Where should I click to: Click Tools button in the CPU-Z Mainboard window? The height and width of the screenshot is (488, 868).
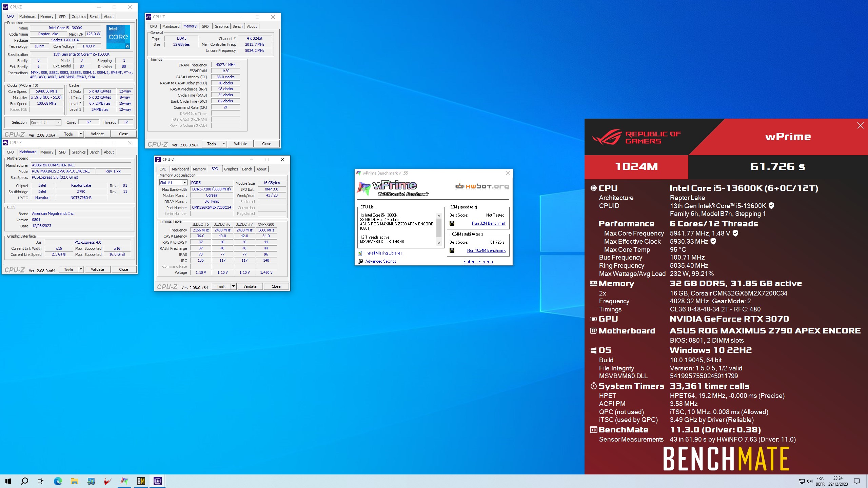pyautogui.click(x=68, y=269)
